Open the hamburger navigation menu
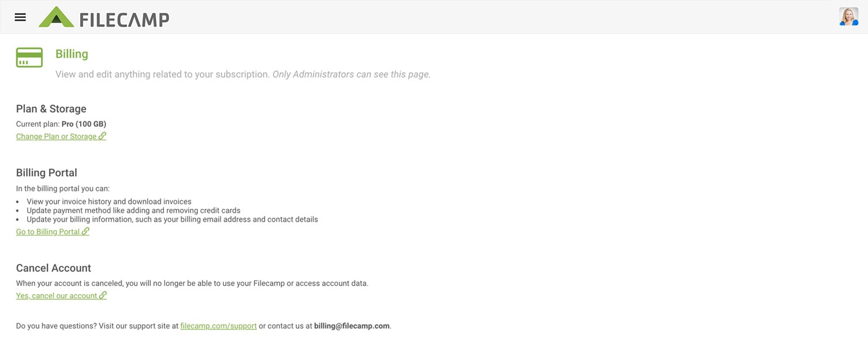Viewport: 868px width, 350px height. pos(20,17)
